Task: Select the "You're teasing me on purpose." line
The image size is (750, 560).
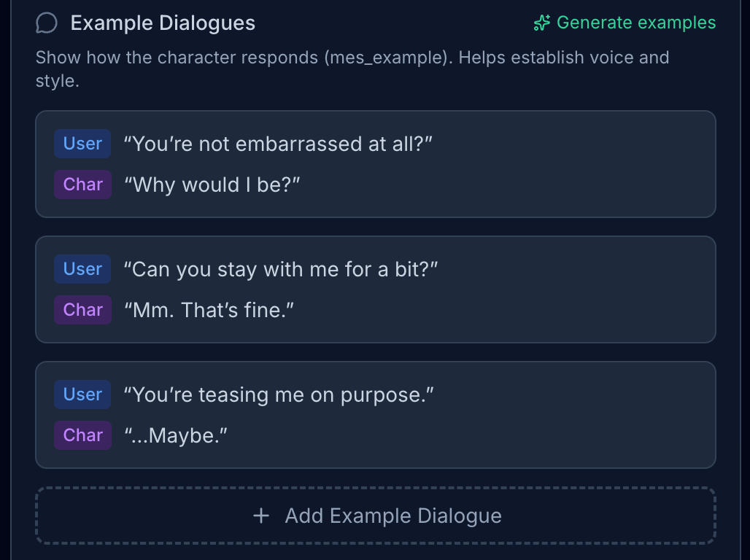Action: coord(279,394)
